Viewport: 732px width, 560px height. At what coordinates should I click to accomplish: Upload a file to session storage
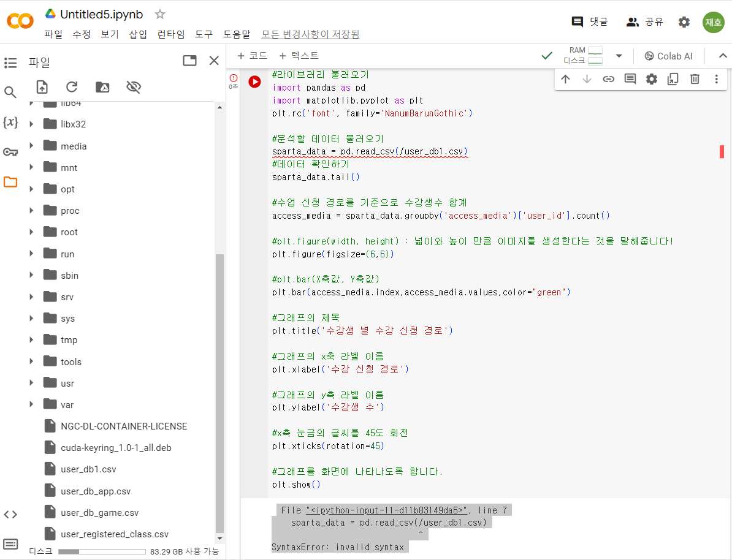pos(42,87)
